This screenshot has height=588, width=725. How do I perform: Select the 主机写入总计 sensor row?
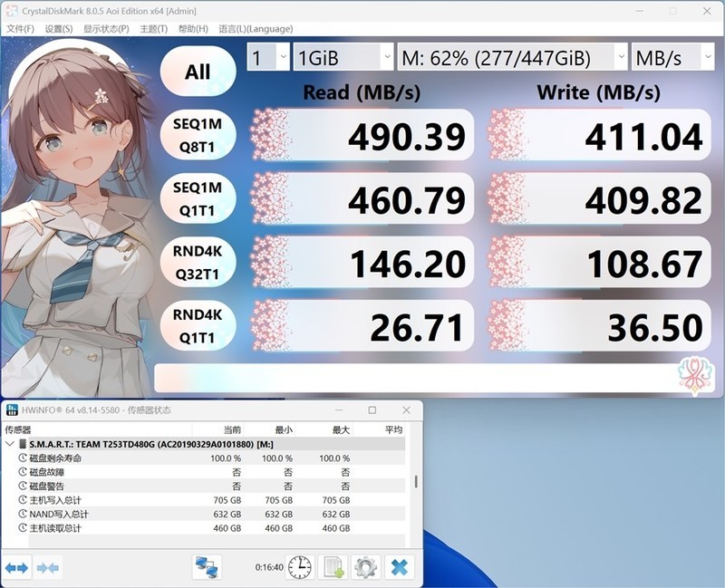pyautogui.click(x=203, y=500)
